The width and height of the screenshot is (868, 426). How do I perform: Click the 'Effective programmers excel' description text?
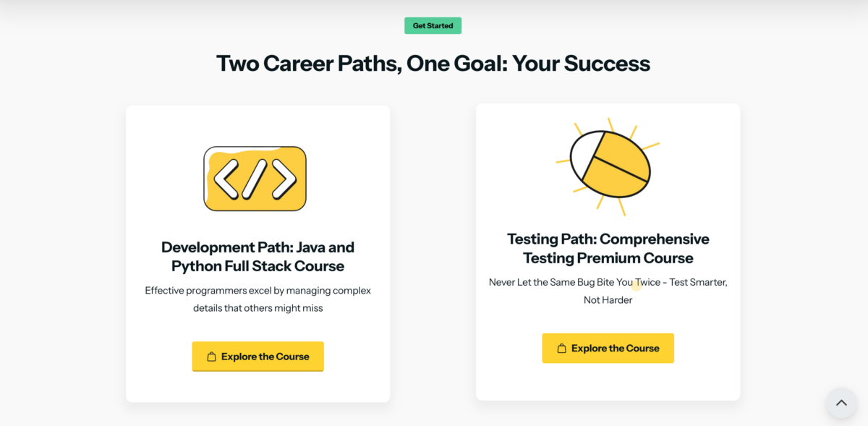(258, 291)
